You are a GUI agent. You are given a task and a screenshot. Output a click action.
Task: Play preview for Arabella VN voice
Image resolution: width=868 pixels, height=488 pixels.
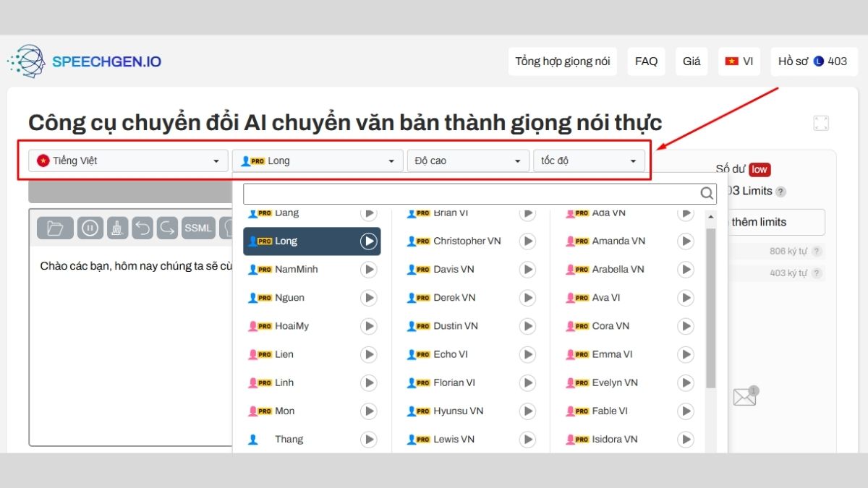tap(686, 269)
